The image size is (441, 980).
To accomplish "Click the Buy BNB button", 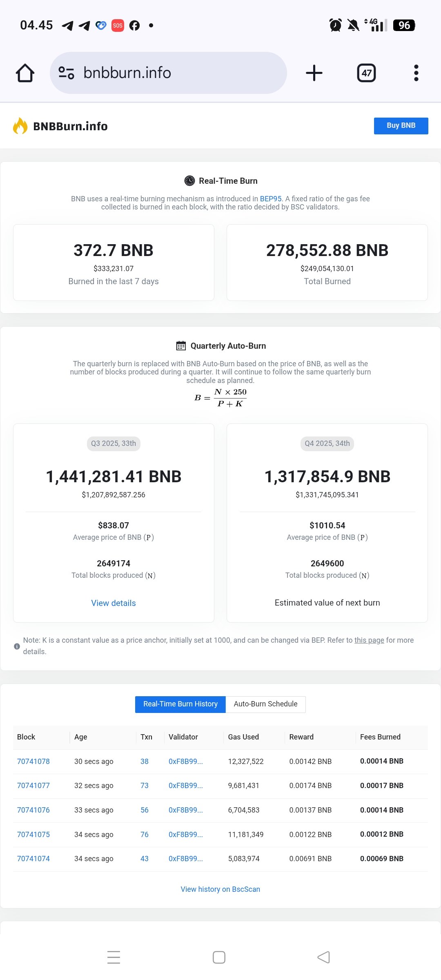I will (x=401, y=126).
